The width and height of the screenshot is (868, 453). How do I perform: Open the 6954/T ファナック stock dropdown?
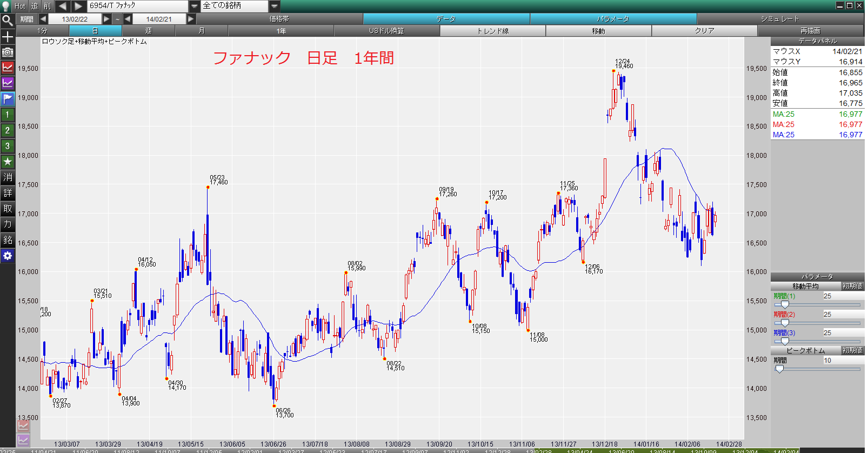coord(195,6)
